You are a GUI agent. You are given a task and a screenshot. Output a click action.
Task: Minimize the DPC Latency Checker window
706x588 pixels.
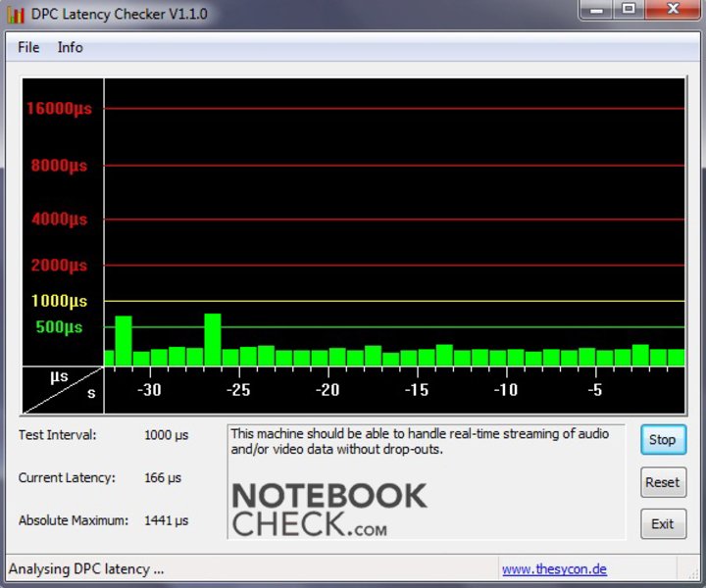point(596,9)
